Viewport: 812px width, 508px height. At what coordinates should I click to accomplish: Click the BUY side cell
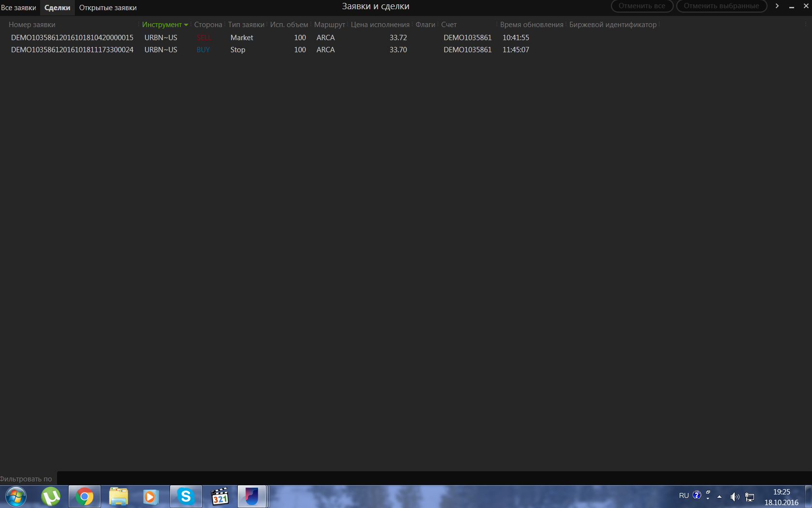[203, 50]
